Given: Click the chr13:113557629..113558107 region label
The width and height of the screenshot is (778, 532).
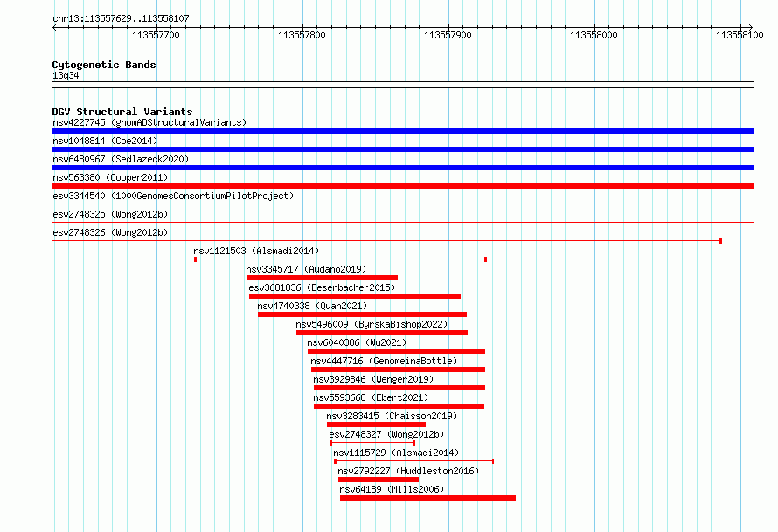Looking at the screenshot, I should pos(121,18).
